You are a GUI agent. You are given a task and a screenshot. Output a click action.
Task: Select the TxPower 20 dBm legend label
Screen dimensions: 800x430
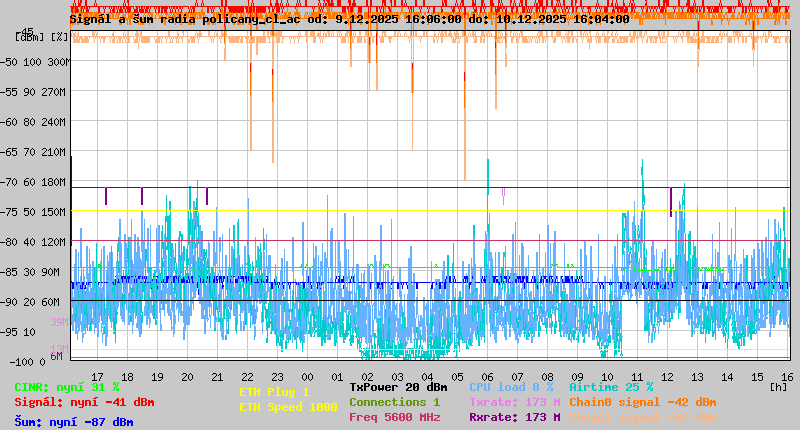(x=398, y=387)
